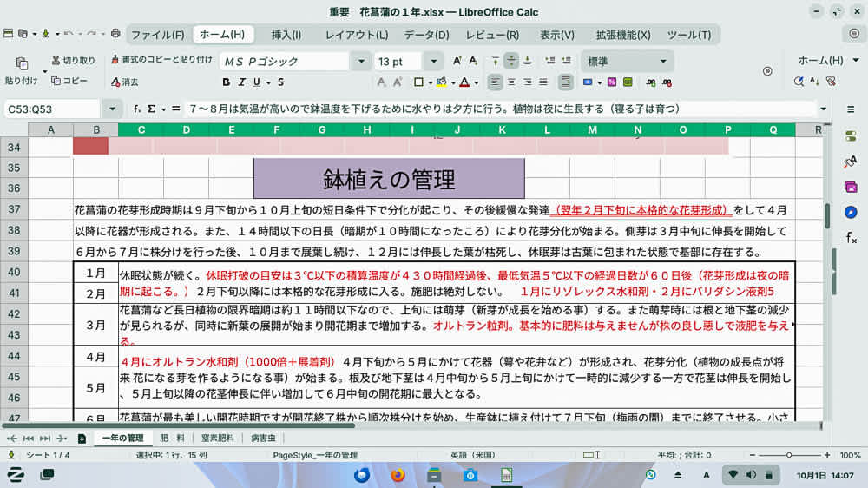This screenshot has width=868, height=488.
Task: Open the Name Box dropdown arrow
Action: coord(112,109)
